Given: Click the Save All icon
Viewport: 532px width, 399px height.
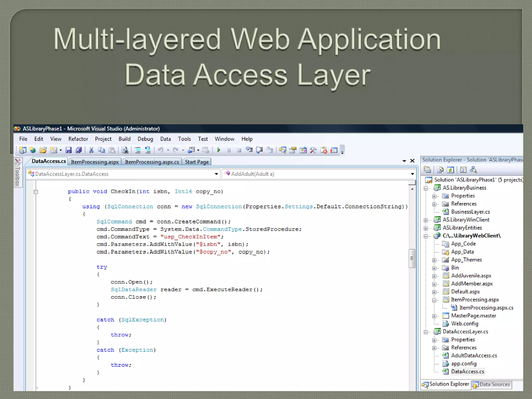Looking at the screenshot, I should (x=78, y=150).
